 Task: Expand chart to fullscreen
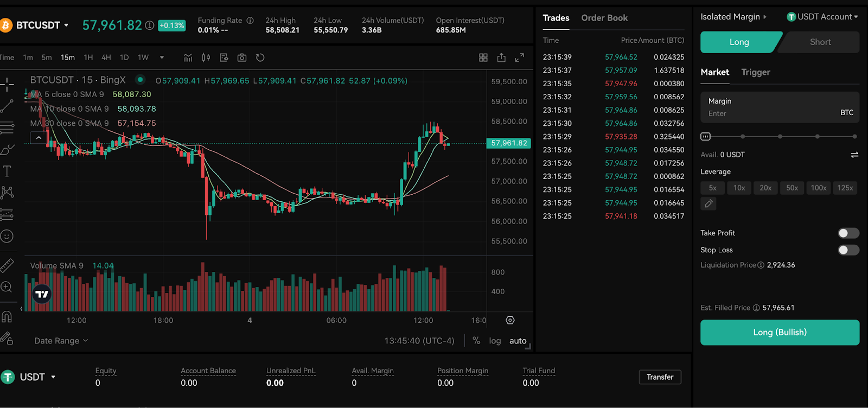(519, 58)
